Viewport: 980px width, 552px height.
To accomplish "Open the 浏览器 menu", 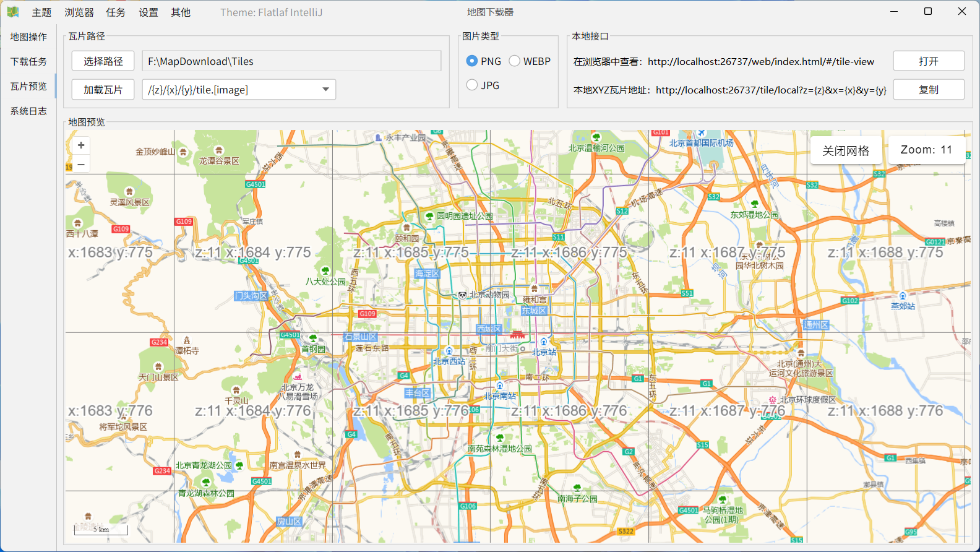I will pyautogui.click(x=79, y=12).
